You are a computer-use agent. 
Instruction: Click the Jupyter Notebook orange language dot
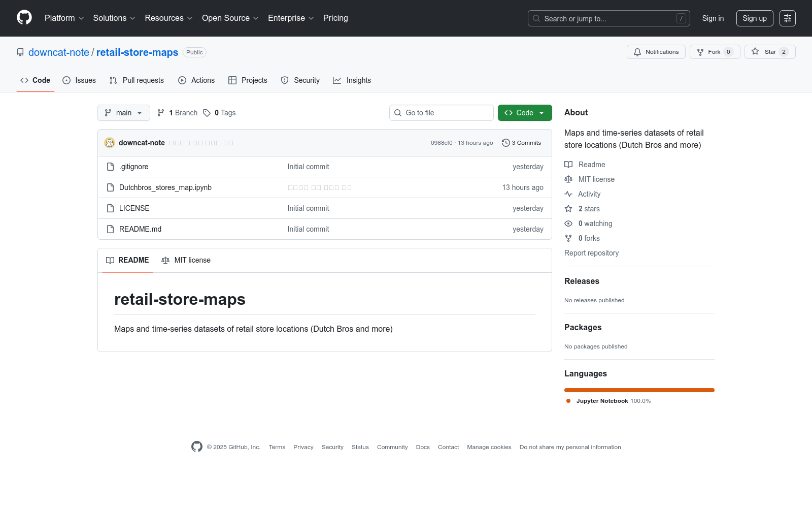(568, 401)
